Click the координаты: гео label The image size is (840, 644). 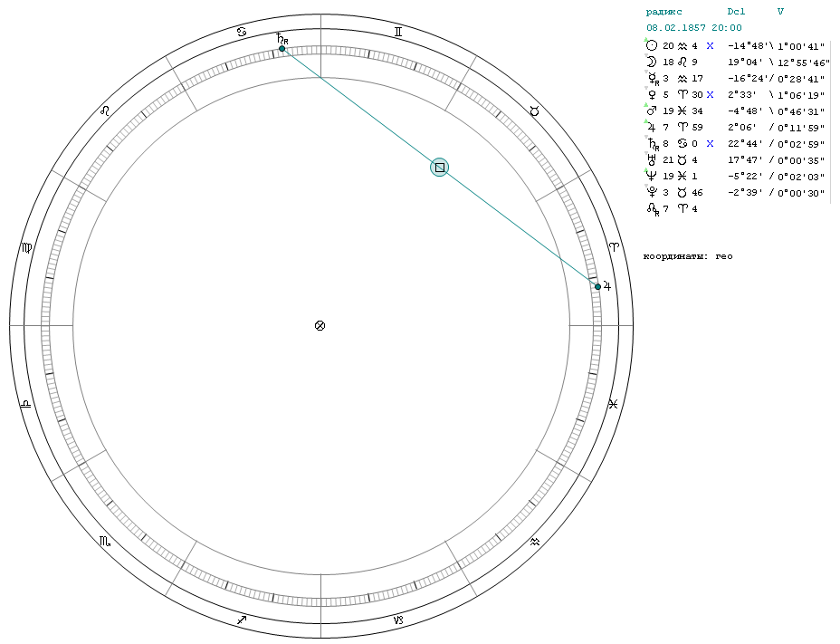click(x=688, y=256)
